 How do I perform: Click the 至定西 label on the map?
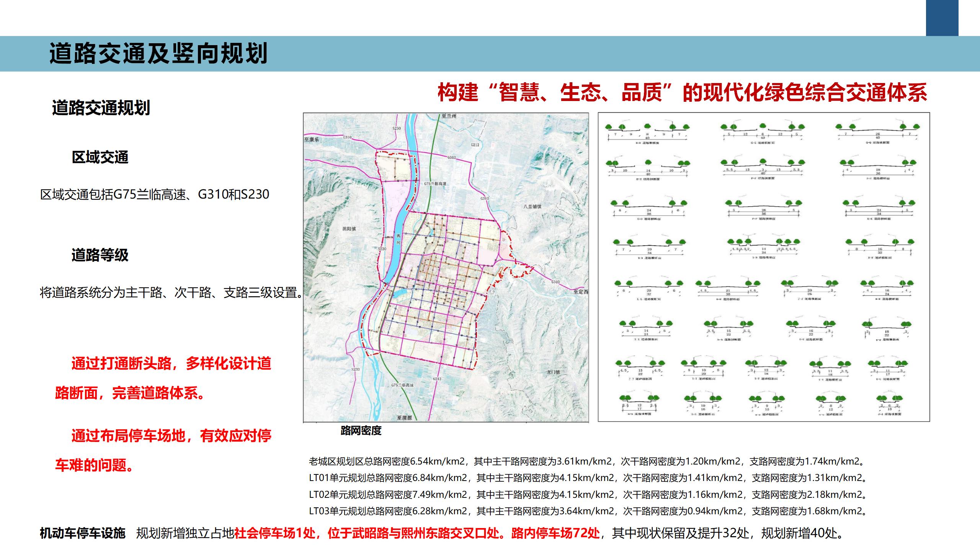click(x=580, y=292)
